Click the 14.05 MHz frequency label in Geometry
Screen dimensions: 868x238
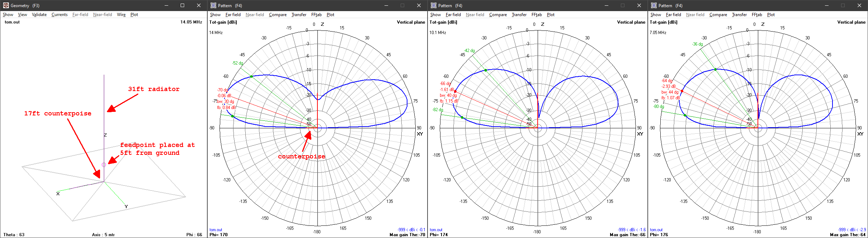(191, 22)
